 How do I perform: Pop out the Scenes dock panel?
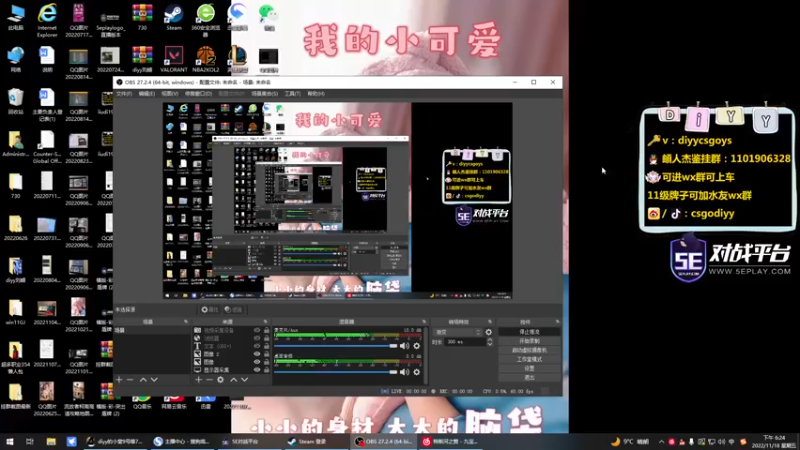[186, 322]
